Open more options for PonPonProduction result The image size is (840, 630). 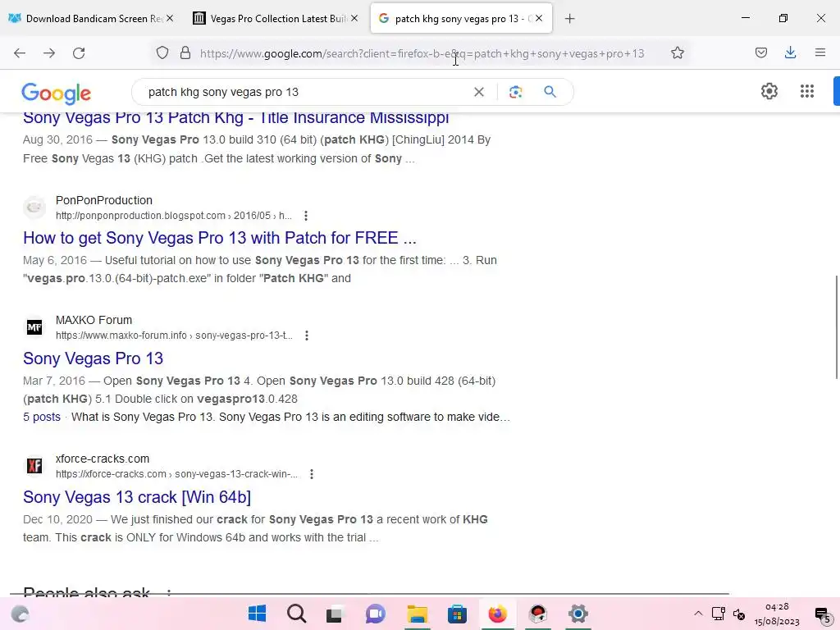(x=306, y=216)
